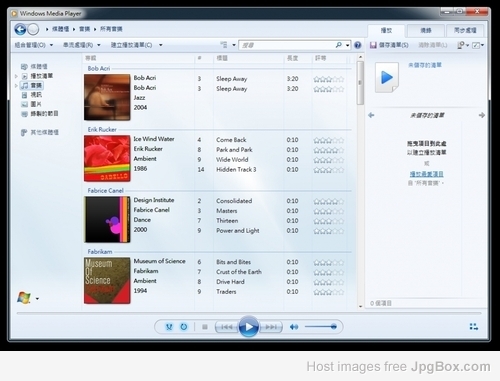500x381 pixels.
Task: Open the Help question mark icon
Action: point(358,45)
